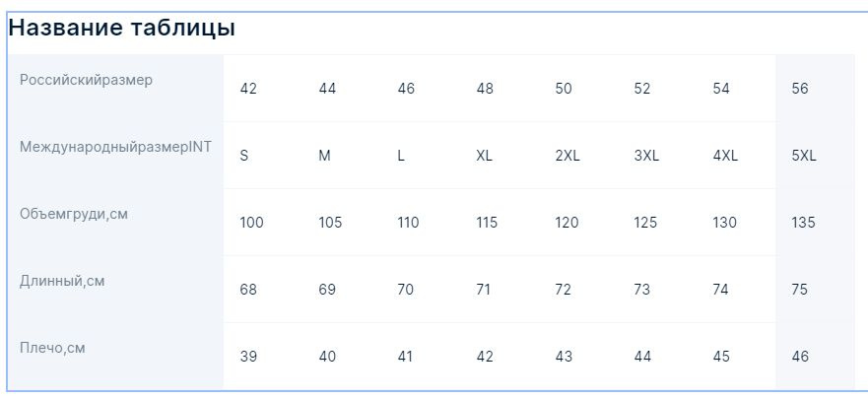Click chest volume cell 120
Screen dimensions: 868x398
click(x=567, y=223)
